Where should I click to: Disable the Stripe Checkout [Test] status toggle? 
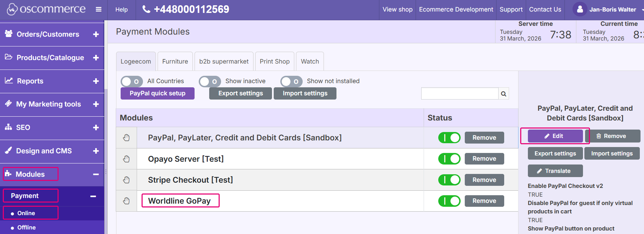(x=449, y=180)
